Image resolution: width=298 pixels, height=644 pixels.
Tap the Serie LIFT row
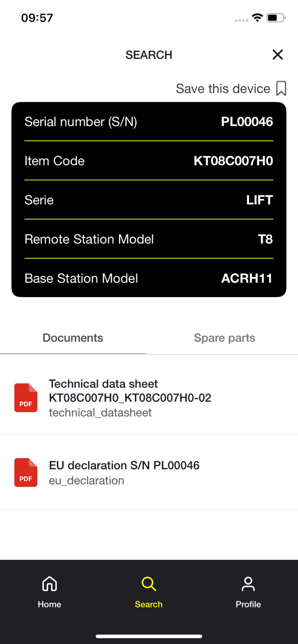pyautogui.click(x=149, y=200)
